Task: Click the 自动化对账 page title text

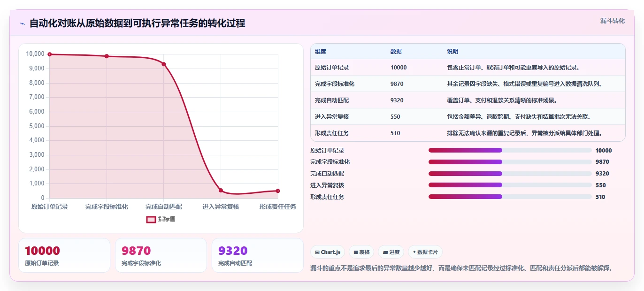Action: (x=137, y=23)
